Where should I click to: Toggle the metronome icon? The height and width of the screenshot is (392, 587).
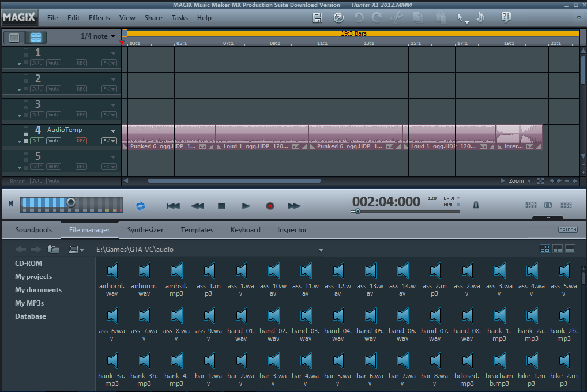click(476, 205)
